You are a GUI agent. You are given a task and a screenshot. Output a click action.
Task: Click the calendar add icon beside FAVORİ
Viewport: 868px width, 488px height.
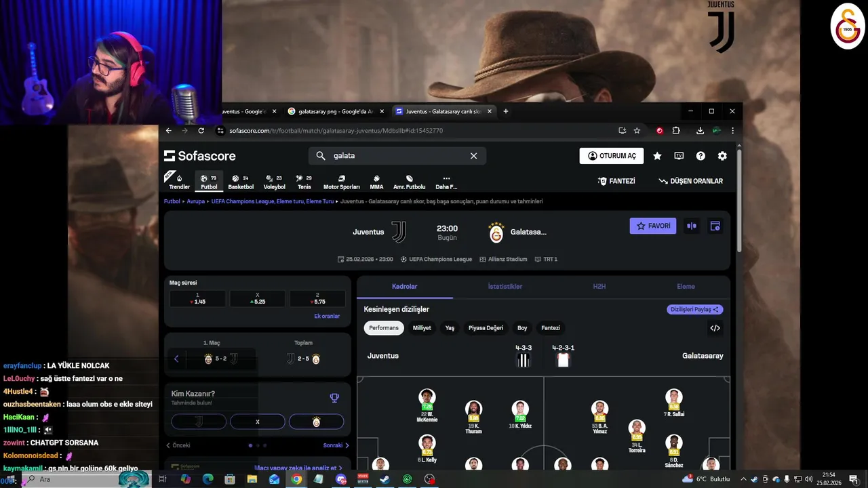pos(715,226)
